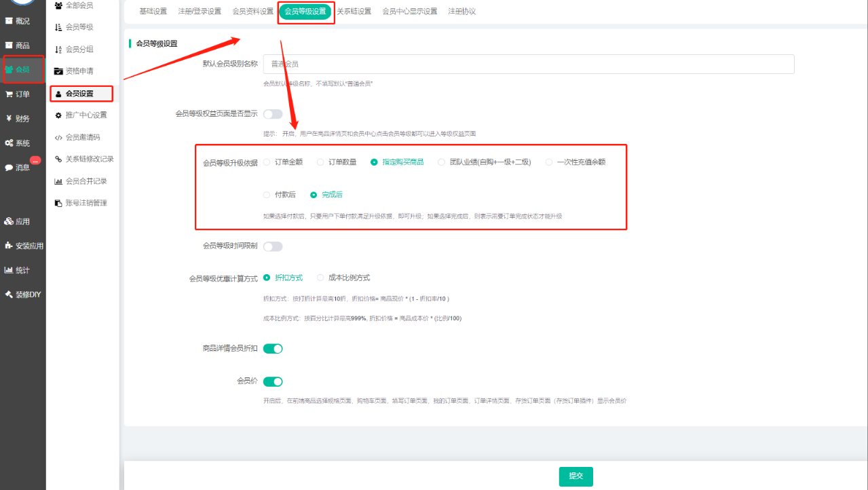
Task: Select 指定购买商品 radio option
Action: point(375,162)
